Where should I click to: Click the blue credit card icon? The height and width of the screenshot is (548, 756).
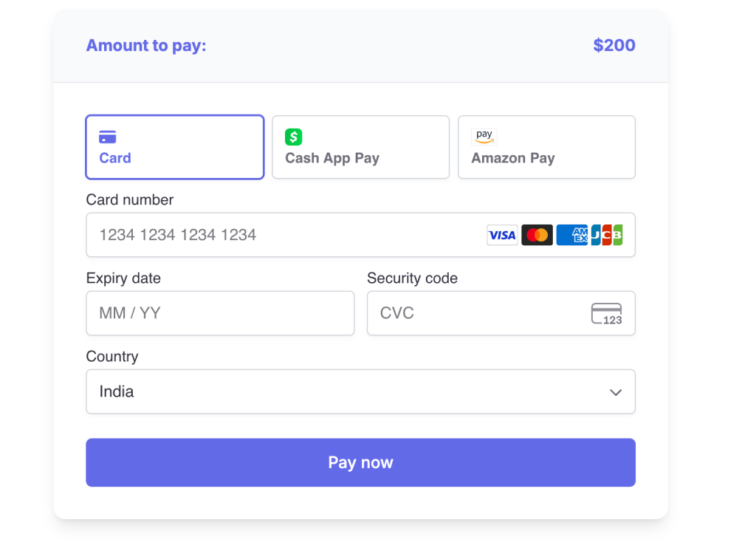[108, 137]
